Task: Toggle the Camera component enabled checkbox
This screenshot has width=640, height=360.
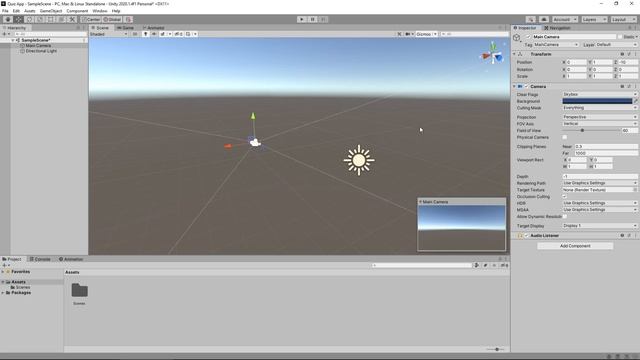Action: 527,87
